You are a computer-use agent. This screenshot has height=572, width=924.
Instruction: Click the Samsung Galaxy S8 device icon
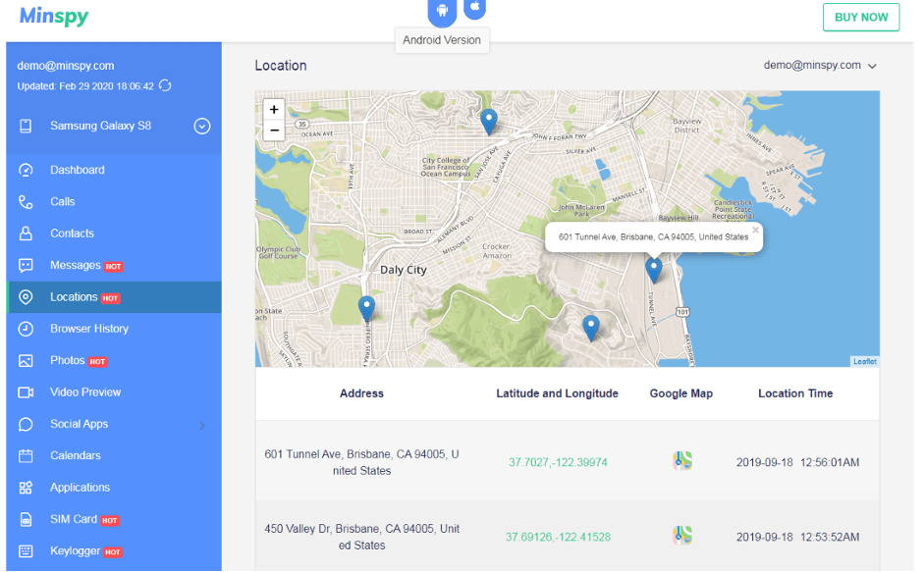pyautogui.click(x=26, y=126)
